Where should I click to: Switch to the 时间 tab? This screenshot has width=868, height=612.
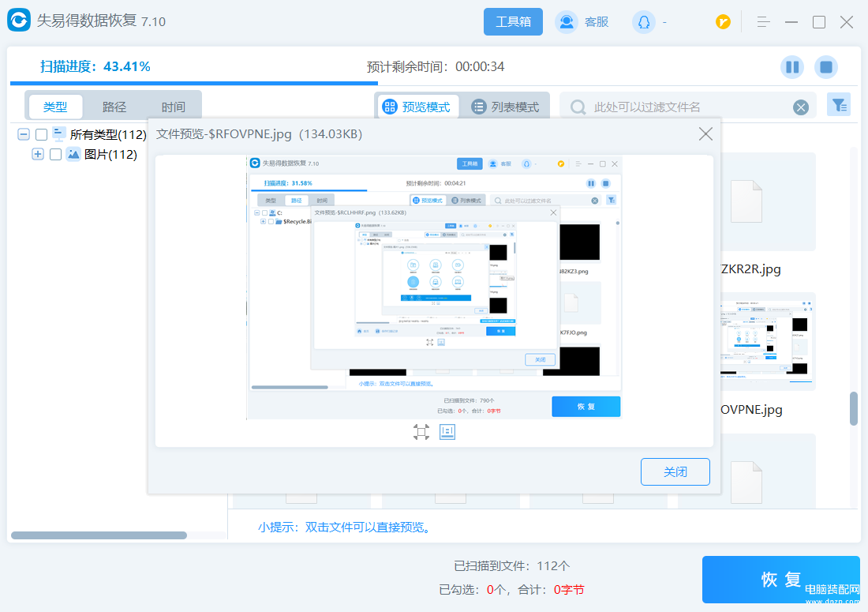[174, 107]
